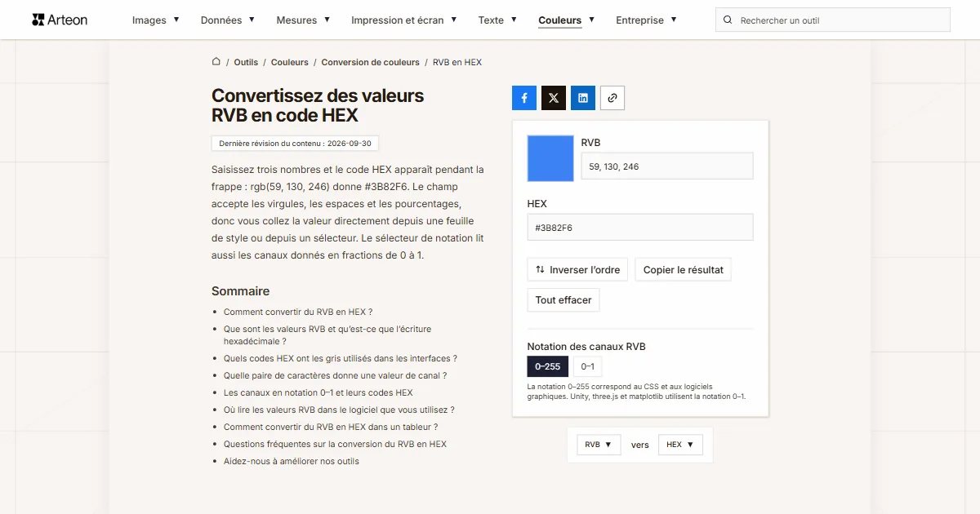Click the RVB en HEX breadcrumb text
This screenshot has width=980, height=514.
click(x=457, y=62)
